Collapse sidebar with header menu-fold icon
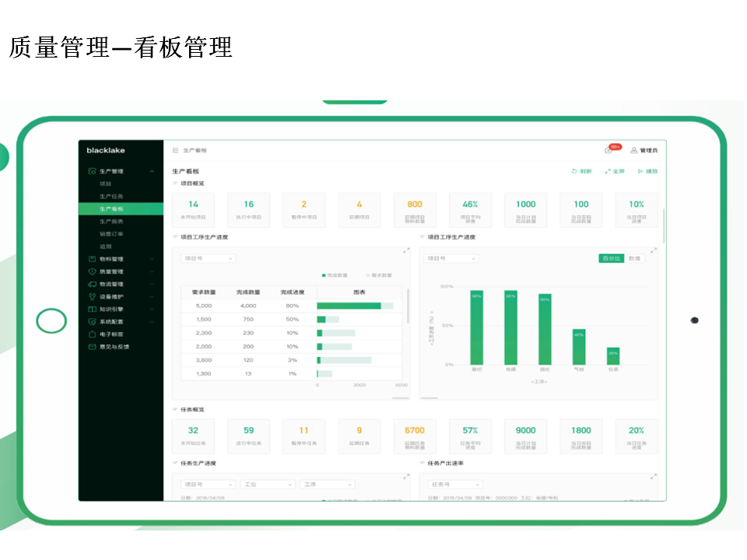 [x=175, y=150]
